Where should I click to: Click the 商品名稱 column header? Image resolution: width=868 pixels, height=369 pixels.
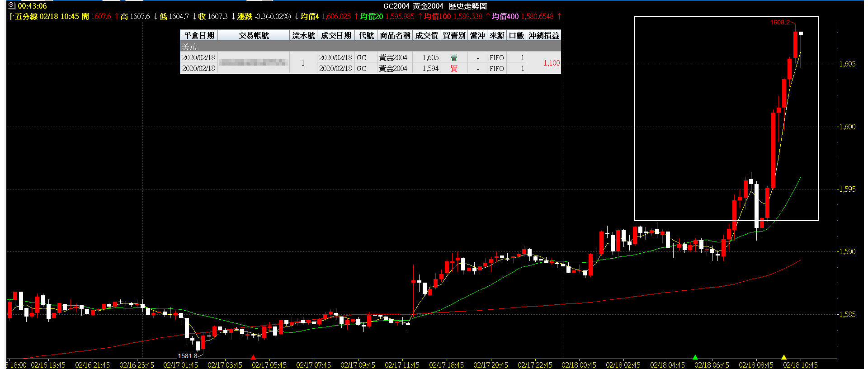click(395, 35)
